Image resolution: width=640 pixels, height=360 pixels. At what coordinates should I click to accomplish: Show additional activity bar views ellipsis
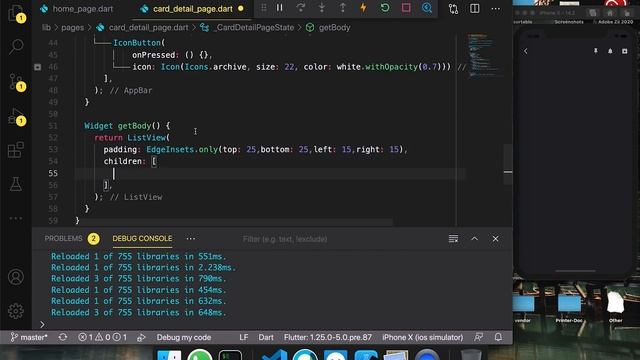16,218
